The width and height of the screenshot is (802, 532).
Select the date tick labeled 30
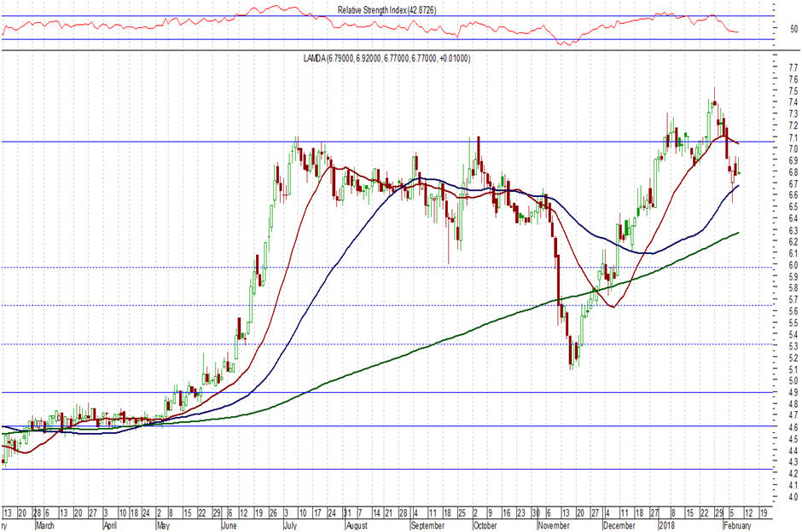coord(536,513)
